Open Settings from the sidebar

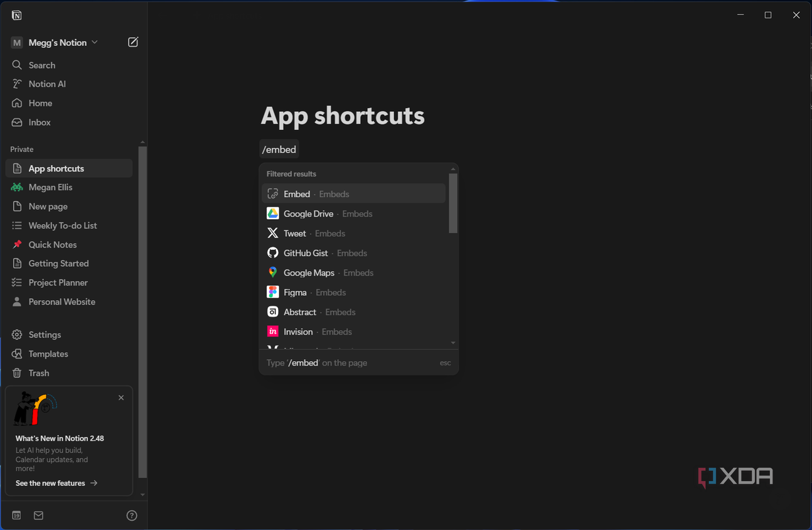tap(69, 335)
